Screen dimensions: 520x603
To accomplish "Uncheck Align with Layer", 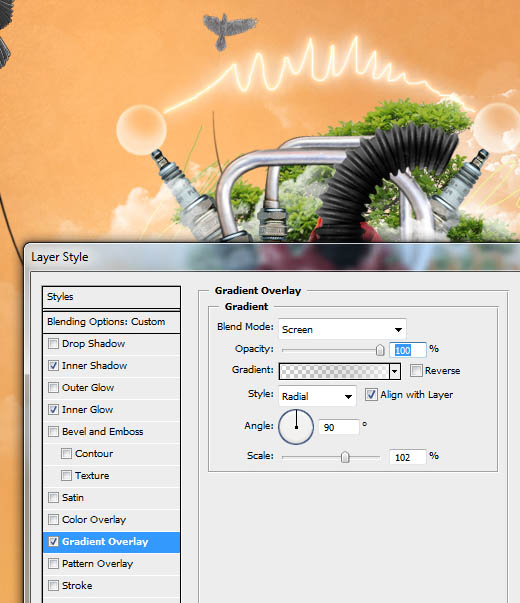I will [371, 395].
